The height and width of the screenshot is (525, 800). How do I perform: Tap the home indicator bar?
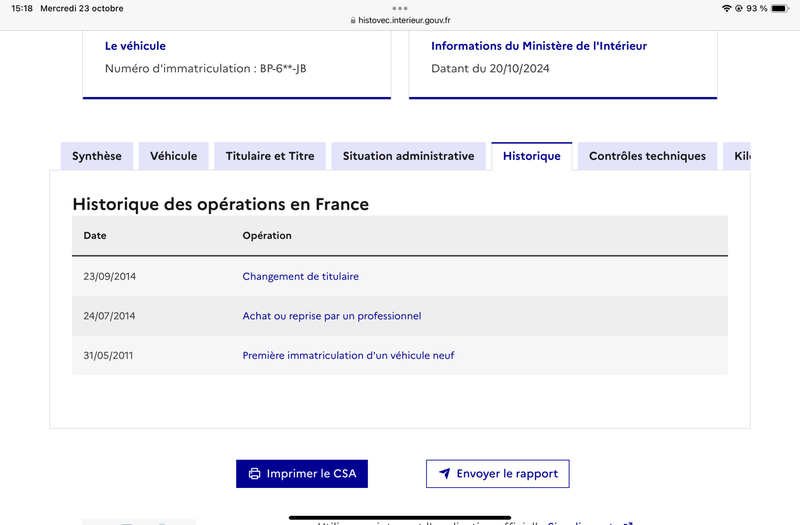coord(400,517)
